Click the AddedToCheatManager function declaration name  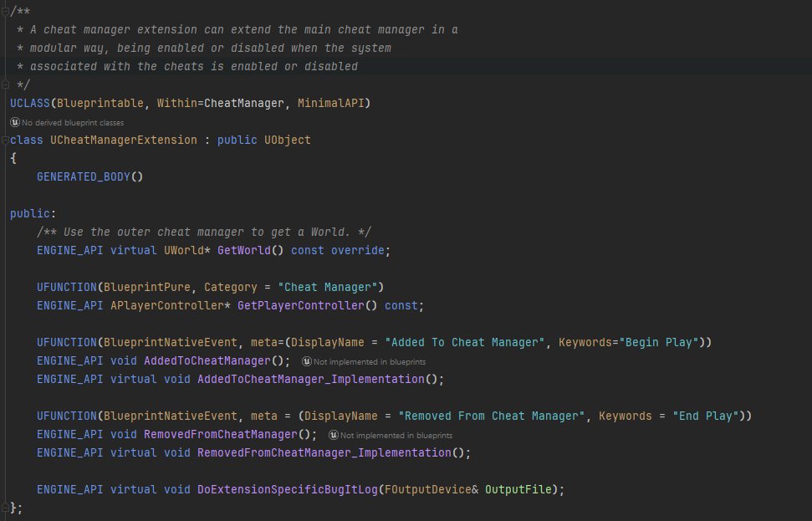tap(207, 360)
